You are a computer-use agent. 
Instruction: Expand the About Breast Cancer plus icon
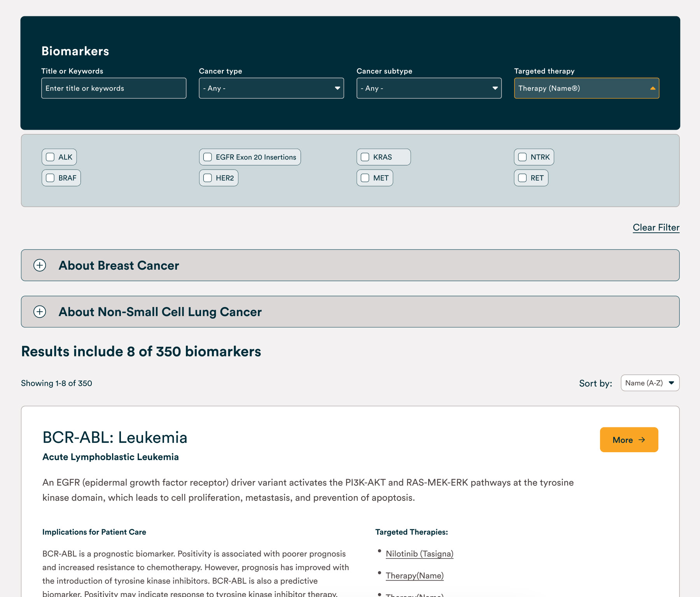click(x=40, y=265)
